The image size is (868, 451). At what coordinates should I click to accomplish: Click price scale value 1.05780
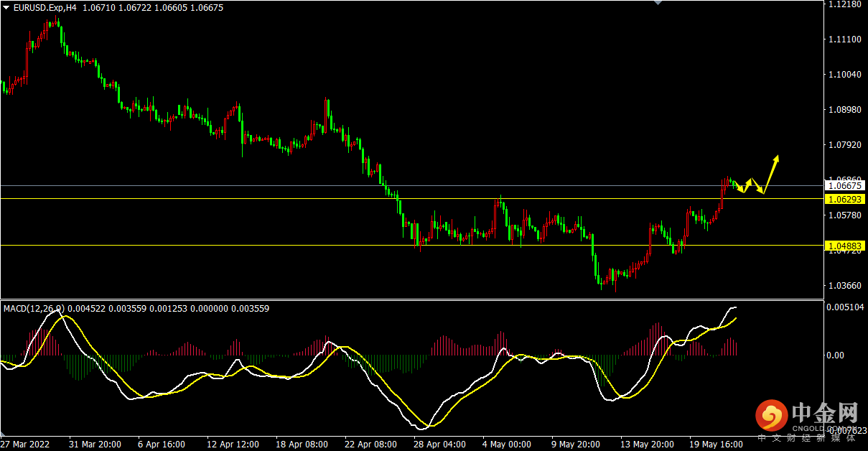[x=844, y=215]
